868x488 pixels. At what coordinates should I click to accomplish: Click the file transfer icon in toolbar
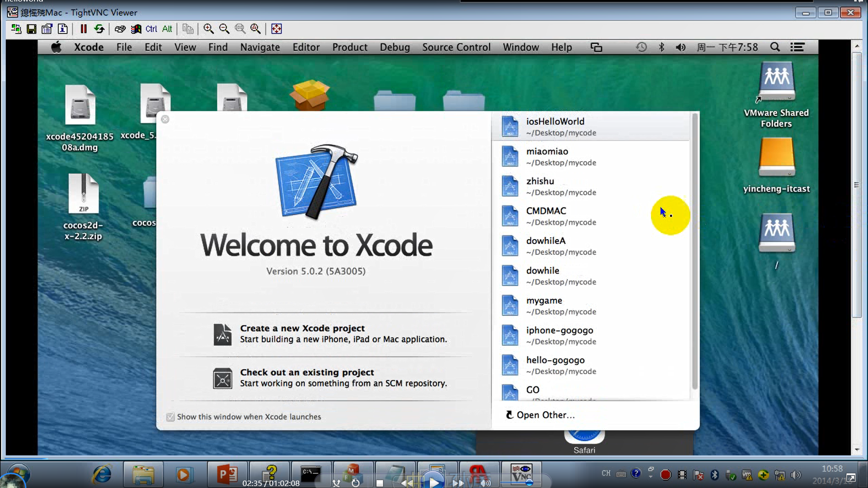point(188,29)
